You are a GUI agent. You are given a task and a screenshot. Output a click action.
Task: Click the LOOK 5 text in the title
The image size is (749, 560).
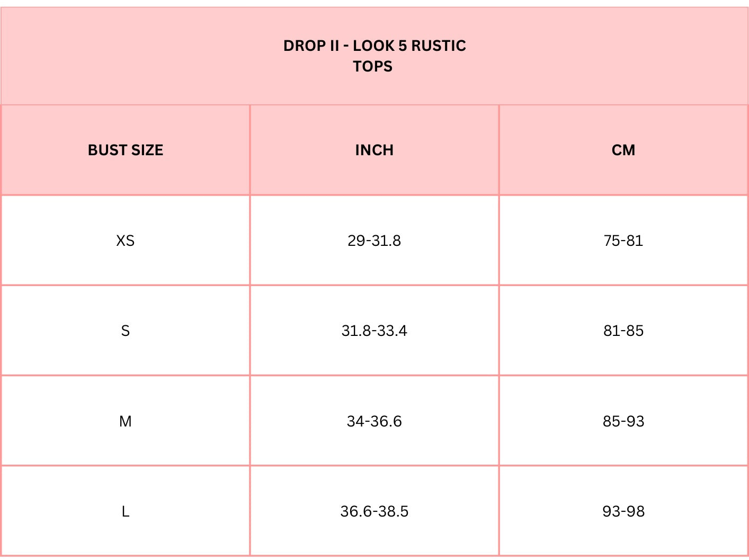coord(380,46)
